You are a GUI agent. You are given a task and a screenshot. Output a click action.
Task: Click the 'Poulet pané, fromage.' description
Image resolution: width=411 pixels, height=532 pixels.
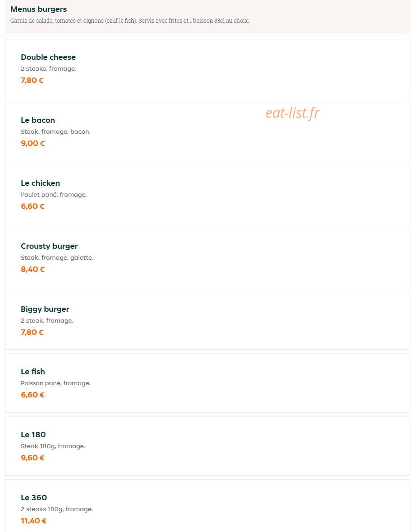click(54, 195)
